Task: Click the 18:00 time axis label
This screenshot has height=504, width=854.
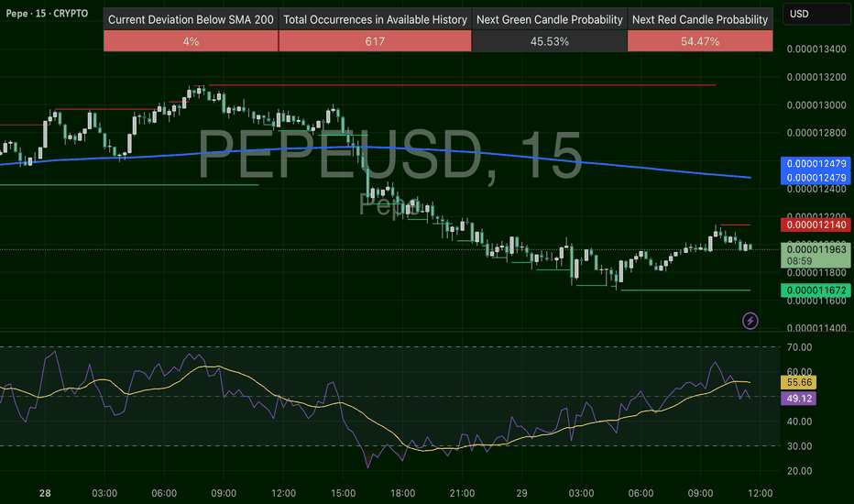Action: pyautogui.click(x=402, y=493)
